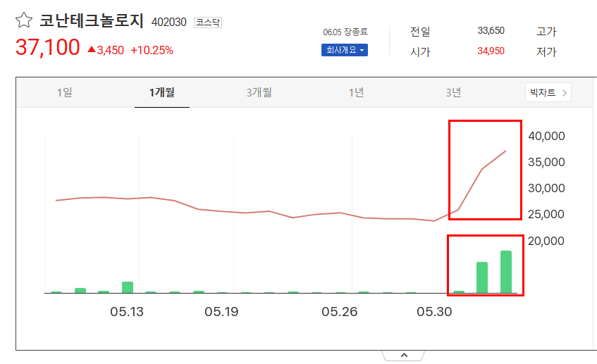Click the 05.19 date label

(x=221, y=312)
